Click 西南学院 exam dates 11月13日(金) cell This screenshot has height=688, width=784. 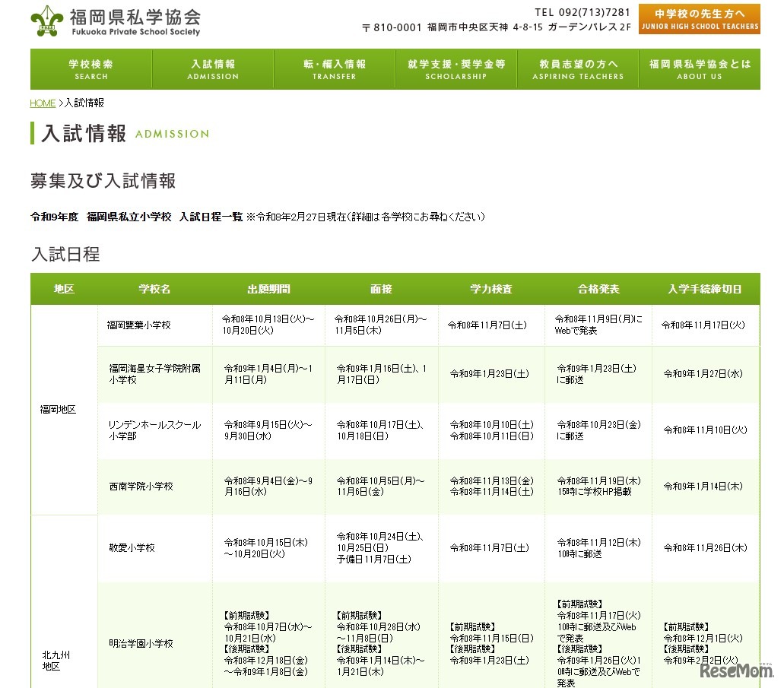coord(491,487)
